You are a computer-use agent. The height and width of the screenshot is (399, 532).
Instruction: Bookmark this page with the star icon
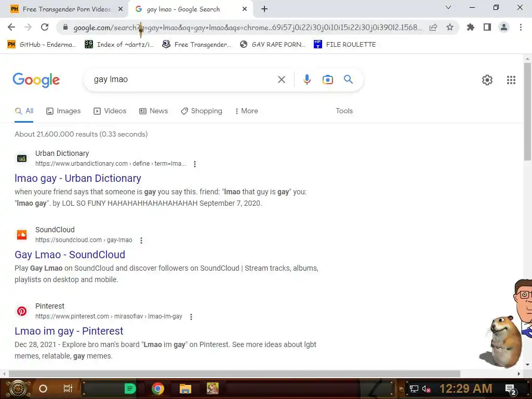(450, 27)
